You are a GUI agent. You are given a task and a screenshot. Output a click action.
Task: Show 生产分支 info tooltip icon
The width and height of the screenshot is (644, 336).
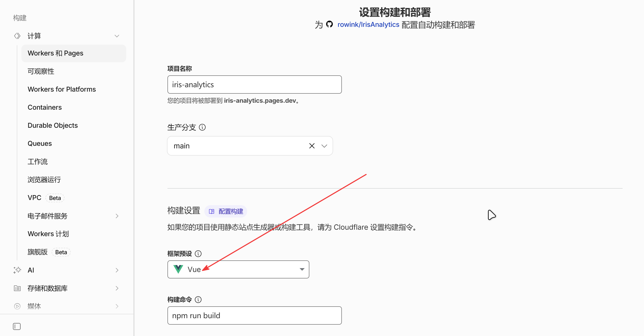[x=203, y=127]
